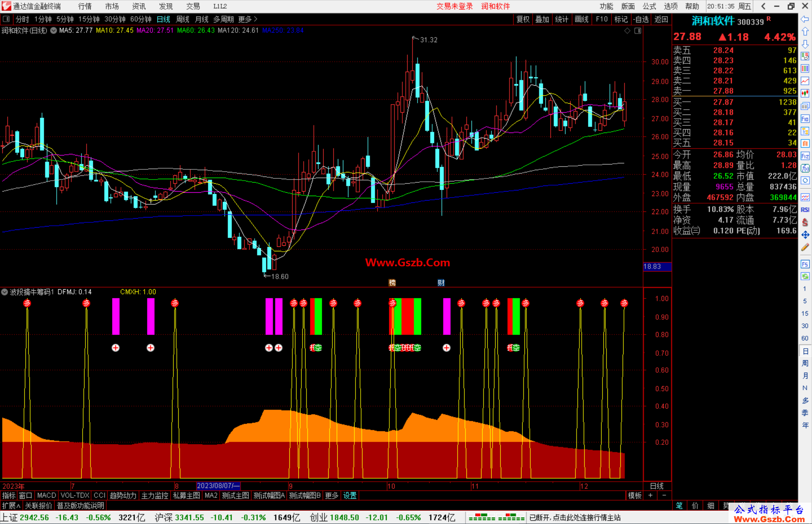This screenshot has width=812, height=524.
Task: Click the list with checkmark sidebar icon
Action: pyautogui.click(x=805, y=56)
